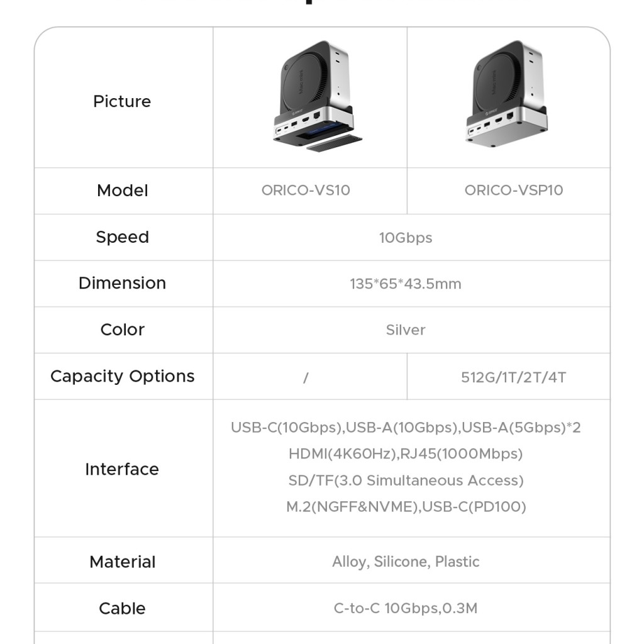Click the Model row label

tap(123, 191)
